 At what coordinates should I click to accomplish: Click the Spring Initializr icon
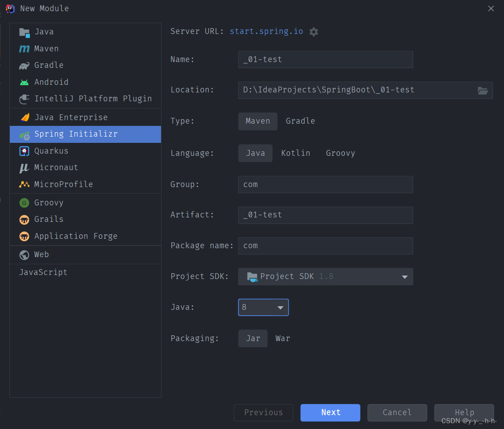click(x=25, y=135)
